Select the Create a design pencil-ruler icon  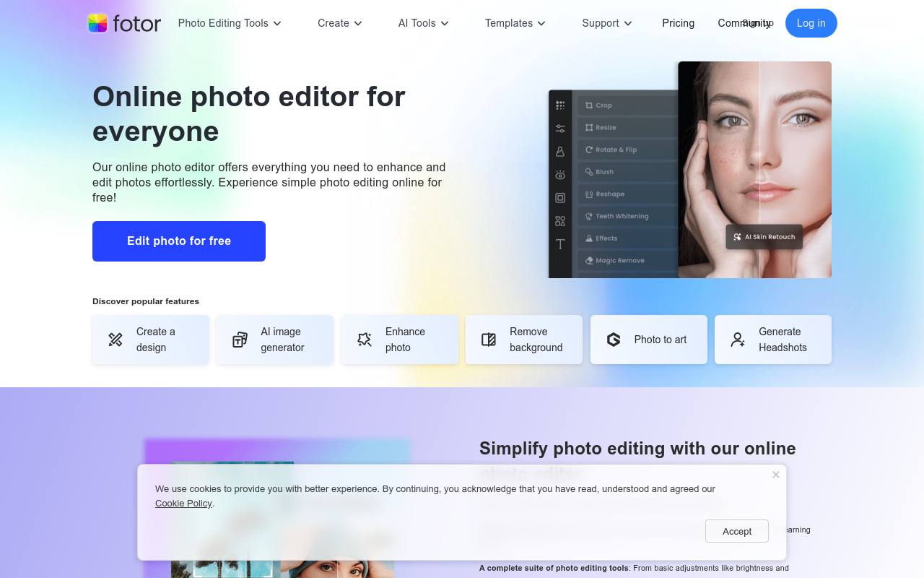point(115,340)
